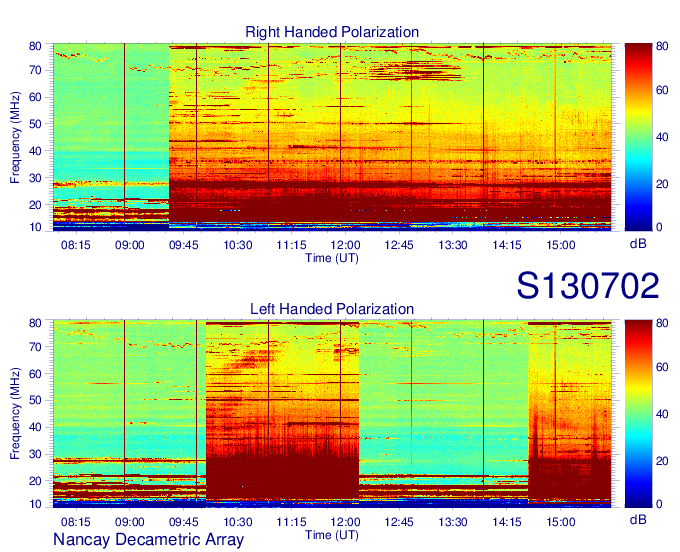This screenshot has width=680, height=552.
Task: Click the 40 value on bottom color bar
Action: (662, 414)
